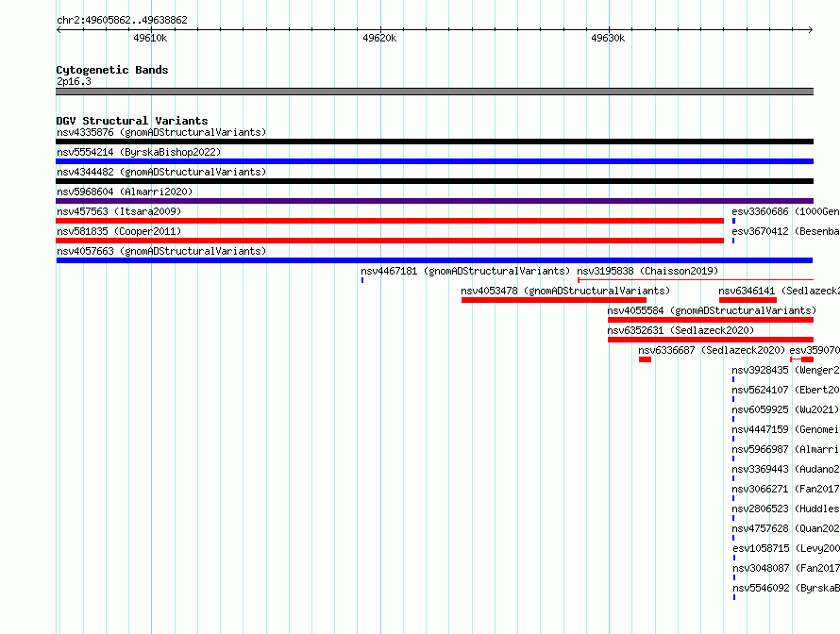Viewport: 840px width, 634px height.
Task: Open variant label nsv4055584 (gnomADStructuralVariants)
Action: pyautogui.click(x=712, y=310)
